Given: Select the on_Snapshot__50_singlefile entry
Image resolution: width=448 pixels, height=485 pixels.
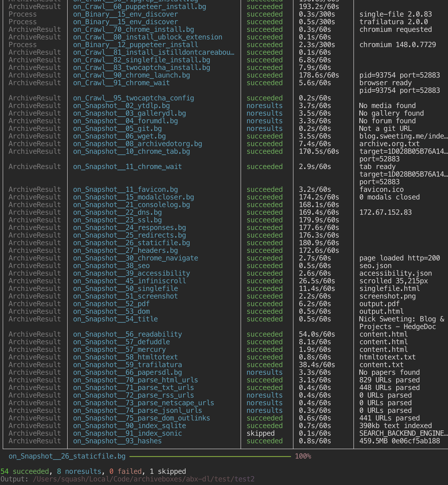Looking at the screenshot, I should point(125,288).
